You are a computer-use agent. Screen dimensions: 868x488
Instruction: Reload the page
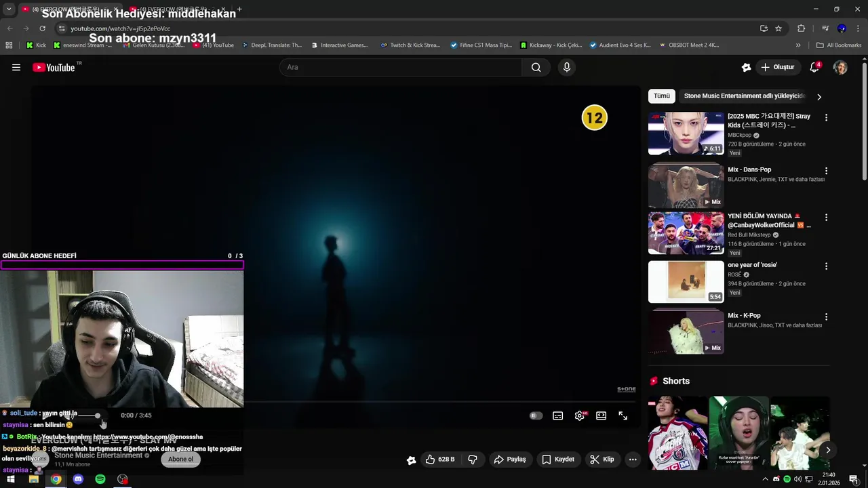(x=42, y=28)
